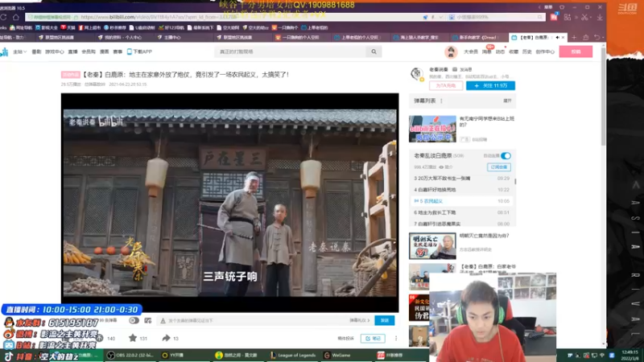Toggle the danmaku display switch below player
Screen dimensions: 644x362
[134, 320]
